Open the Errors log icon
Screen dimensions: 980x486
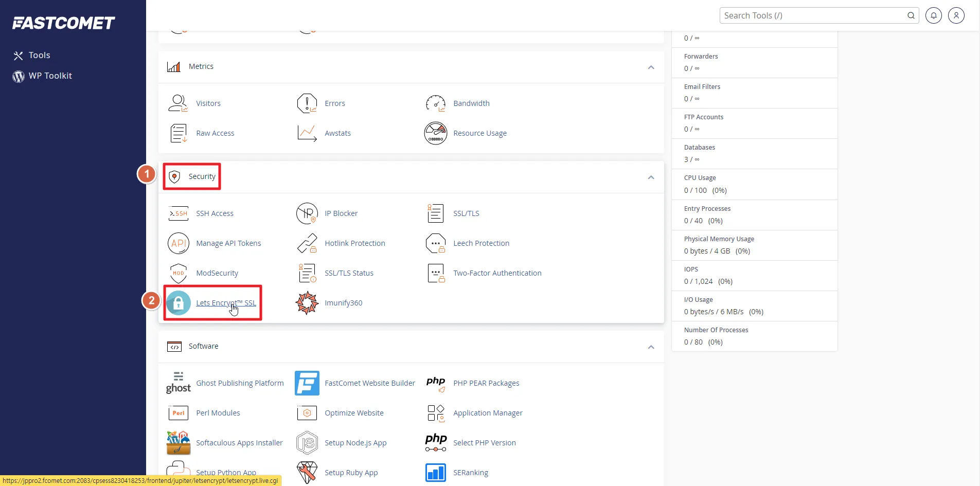(307, 103)
